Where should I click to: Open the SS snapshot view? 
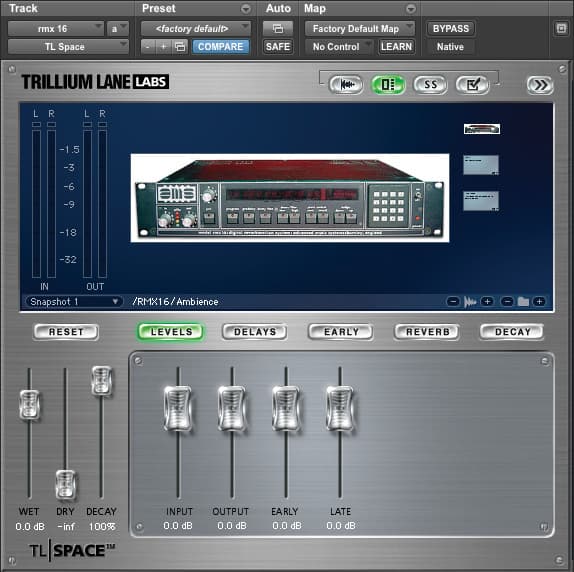430,85
